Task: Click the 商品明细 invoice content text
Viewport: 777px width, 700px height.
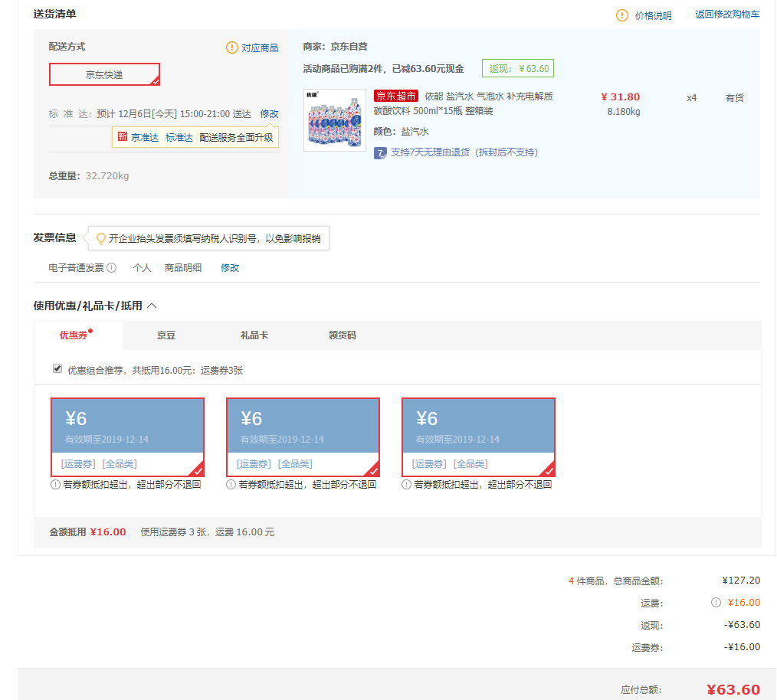Action: point(183,268)
